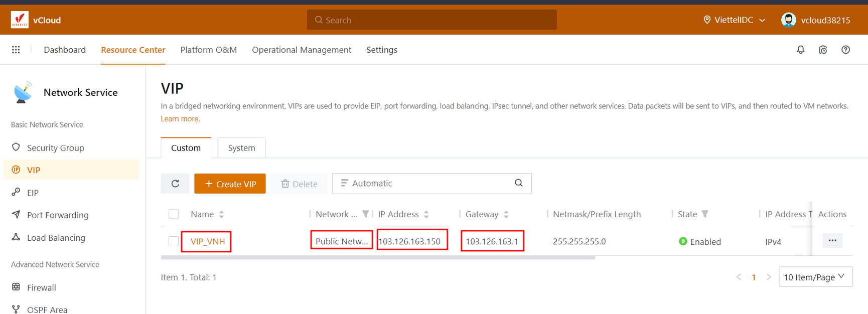
Task: Toggle the select-all checkbox in table header
Action: pos(174,214)
